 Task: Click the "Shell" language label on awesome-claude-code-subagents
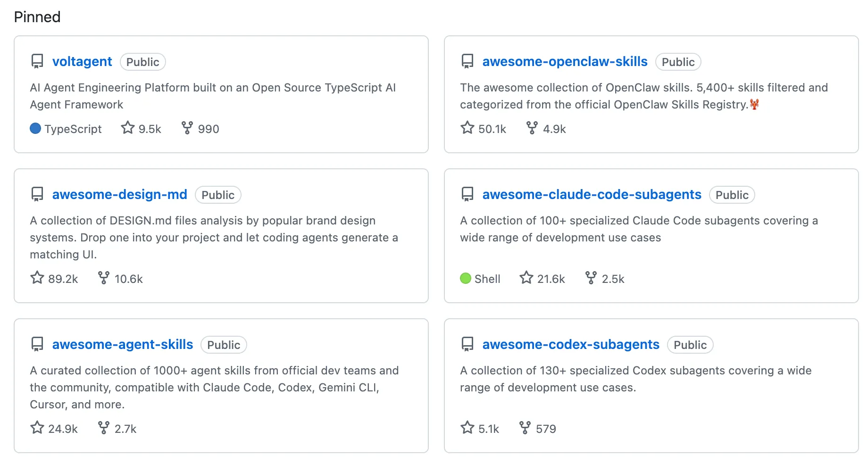point(487,279)
